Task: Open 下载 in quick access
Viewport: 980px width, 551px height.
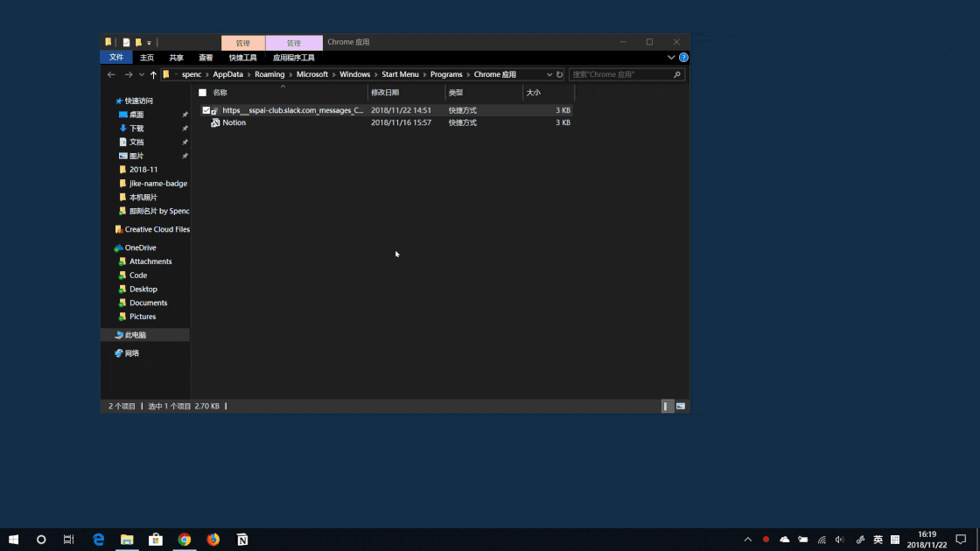Action: click(136, 128)
